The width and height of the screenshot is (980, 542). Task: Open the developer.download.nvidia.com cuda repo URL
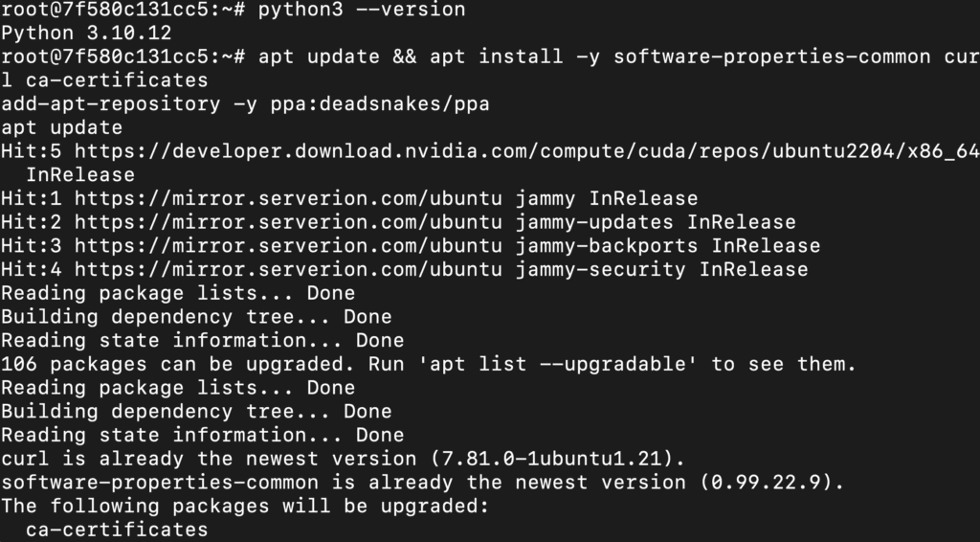click(x=526, y=151)
